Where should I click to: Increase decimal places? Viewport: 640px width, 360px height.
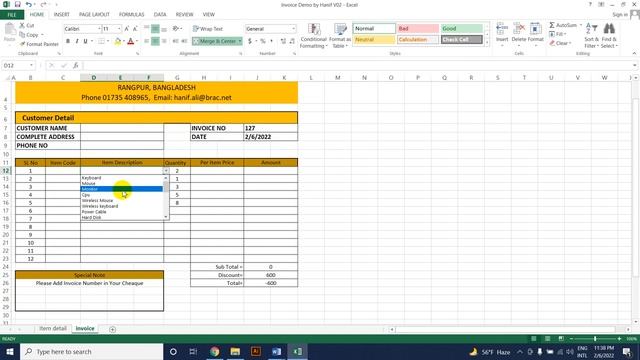tap(283, 41)
